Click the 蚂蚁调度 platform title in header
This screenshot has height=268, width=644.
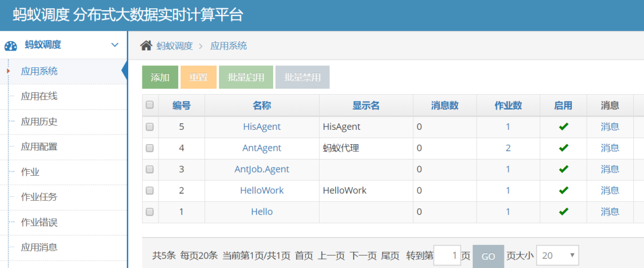pyautogui.click(x=128, y=15)
